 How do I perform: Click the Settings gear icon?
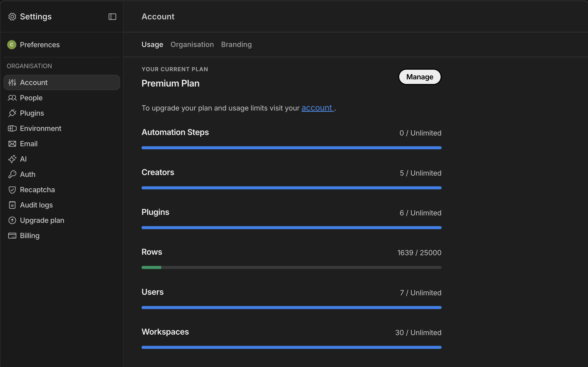(12, 17)
